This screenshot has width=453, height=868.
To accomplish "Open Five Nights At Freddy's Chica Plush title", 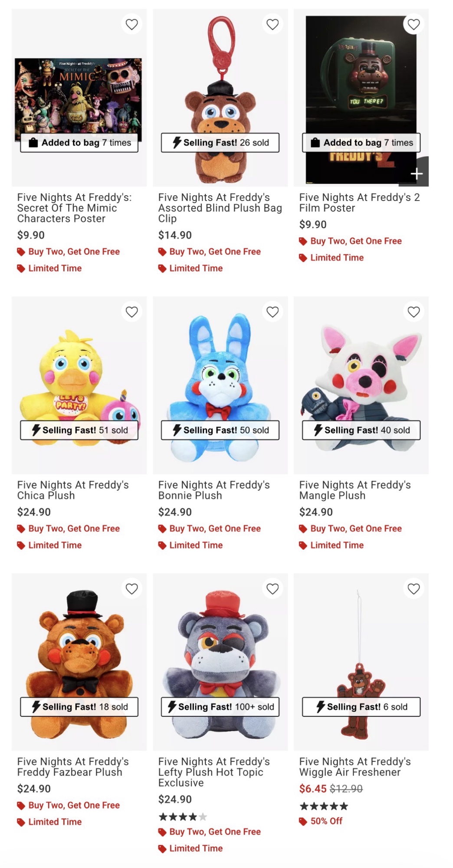I will (73, 490).
